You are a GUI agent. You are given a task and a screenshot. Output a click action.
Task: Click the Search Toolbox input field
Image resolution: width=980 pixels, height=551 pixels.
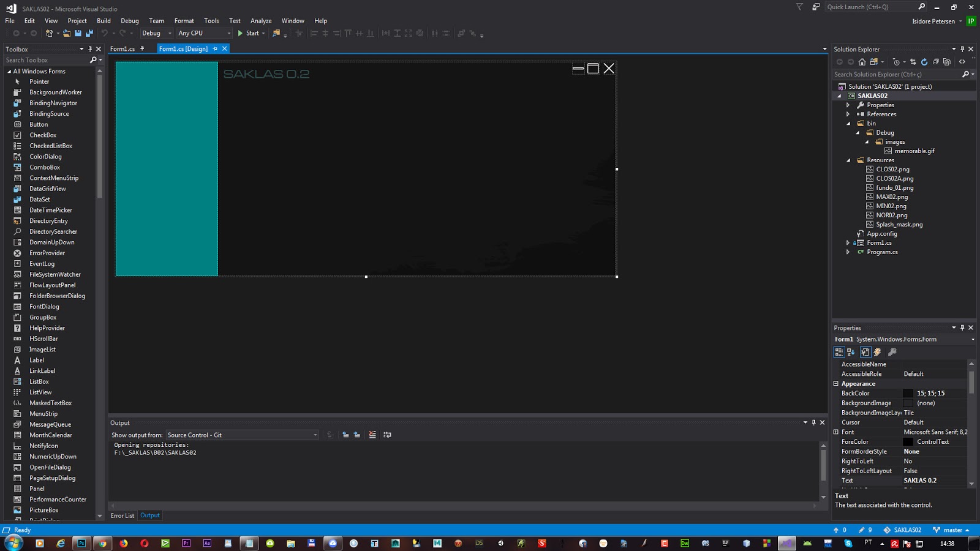click(43, 60)
